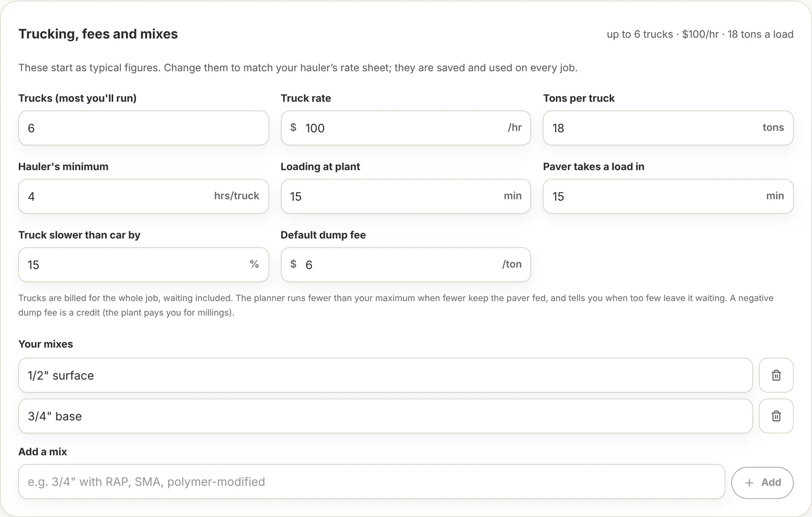Edit the Default dump fee field
812x517 pixels.
(406, 265)
